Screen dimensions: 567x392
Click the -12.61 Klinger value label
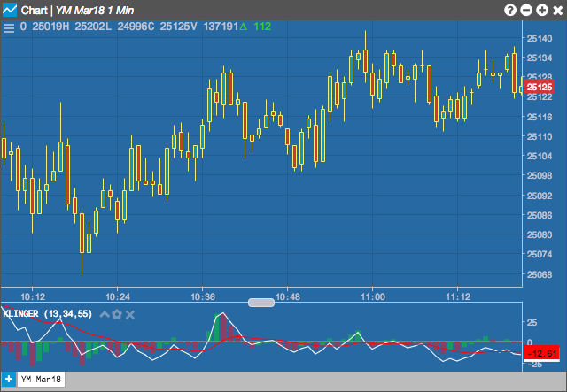[x=541, y=353]
